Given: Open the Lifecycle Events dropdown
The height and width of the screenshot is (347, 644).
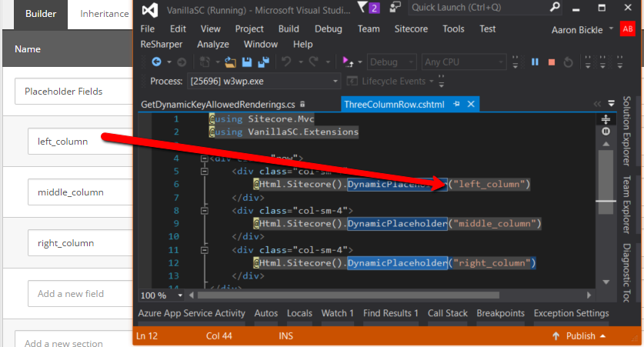Looking at the screenshot, I should 431,81.
